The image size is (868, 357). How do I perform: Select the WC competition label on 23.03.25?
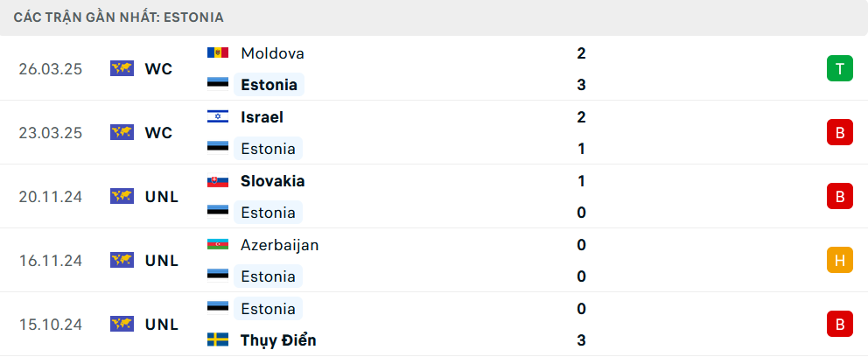click(159, 133)
